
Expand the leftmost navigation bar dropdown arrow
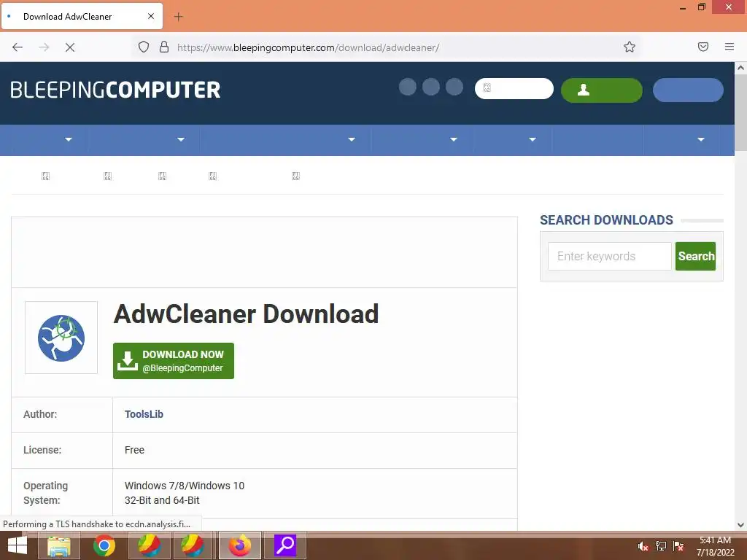coord(69,139)
